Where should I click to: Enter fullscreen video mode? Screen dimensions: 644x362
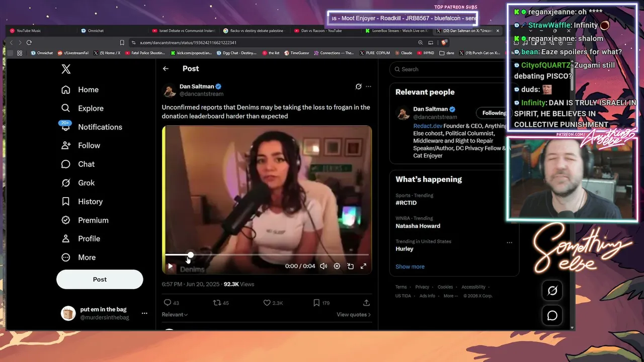coord(363,266)
